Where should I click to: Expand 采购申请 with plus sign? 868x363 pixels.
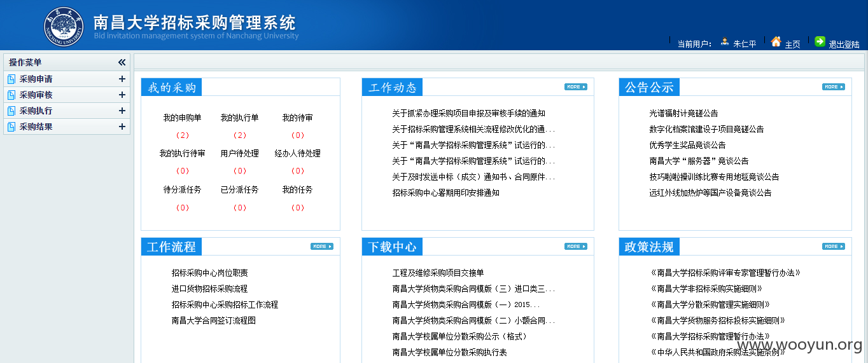click(122, 79)
